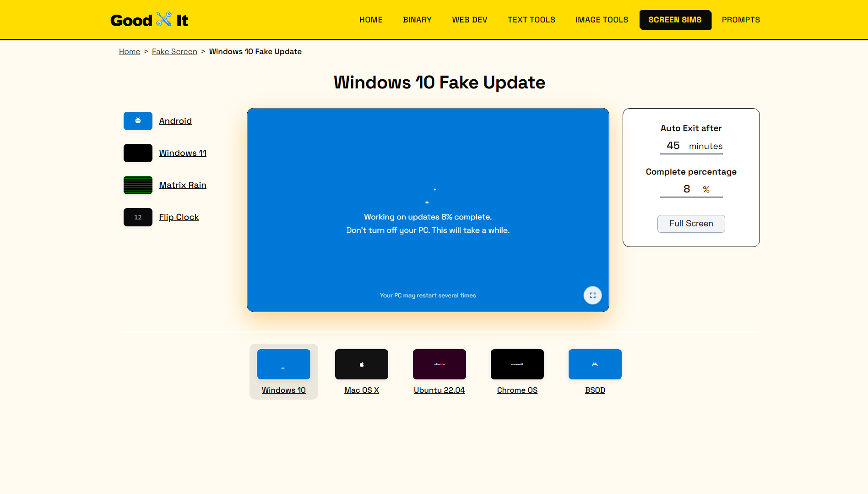Click the Flip Clock thumbnail showing 12
Screen dimensions: 868x494
pyautogui.click(x=138, y=217)
